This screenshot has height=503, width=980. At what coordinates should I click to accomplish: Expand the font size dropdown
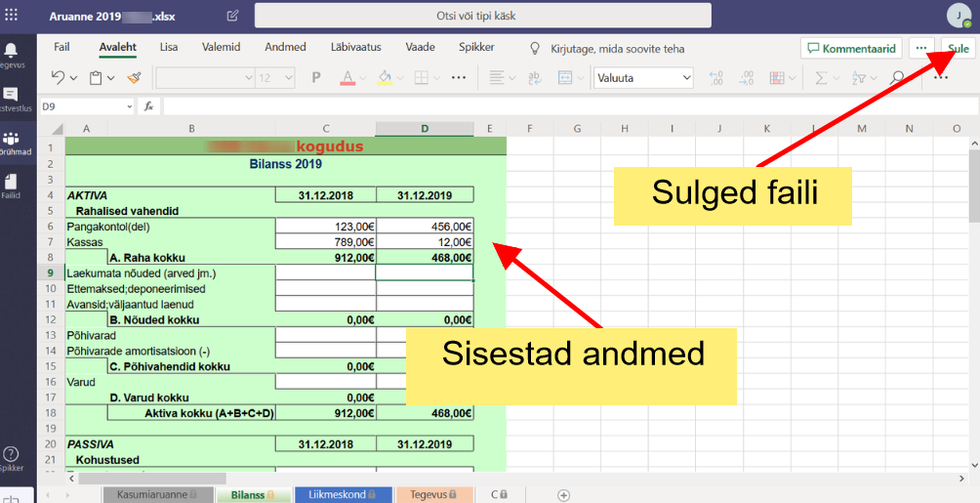pyautogui.click(x=290, y=78)
